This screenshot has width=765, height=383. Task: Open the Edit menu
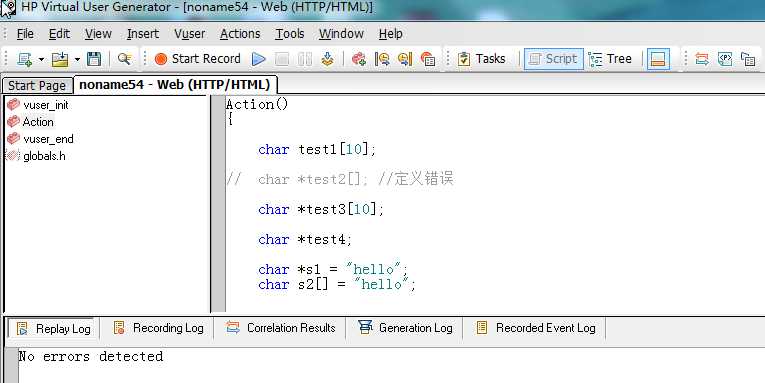tap(59, 34)
